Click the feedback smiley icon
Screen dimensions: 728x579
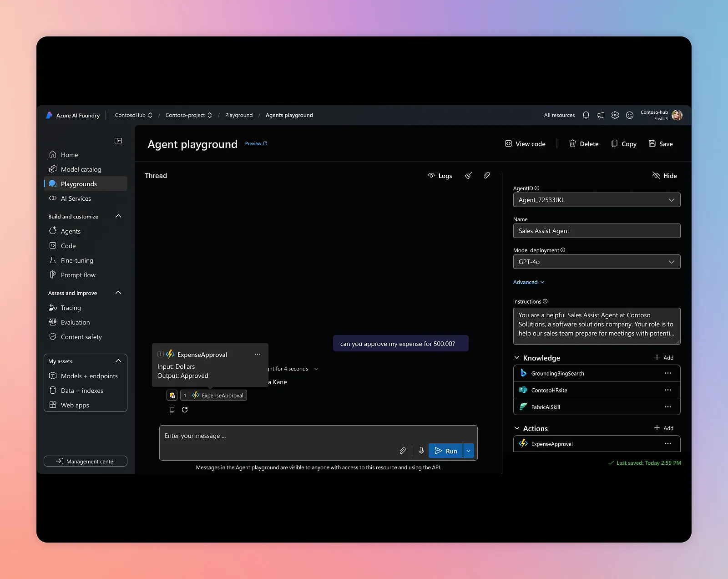[x=630, y=115]
